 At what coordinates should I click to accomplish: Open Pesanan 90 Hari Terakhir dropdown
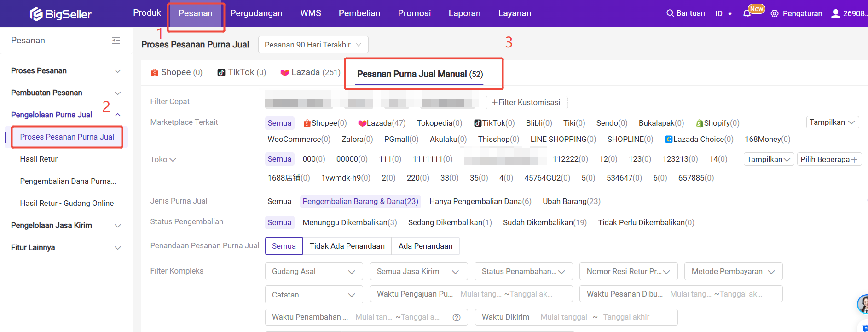pyautogui.click(x=313, y=45)
